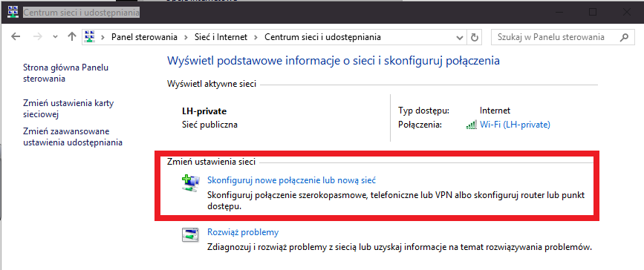Click the new connection setup icon
Image resolution: width=644 pixels, height=270 pixels.
pos(191,183)
